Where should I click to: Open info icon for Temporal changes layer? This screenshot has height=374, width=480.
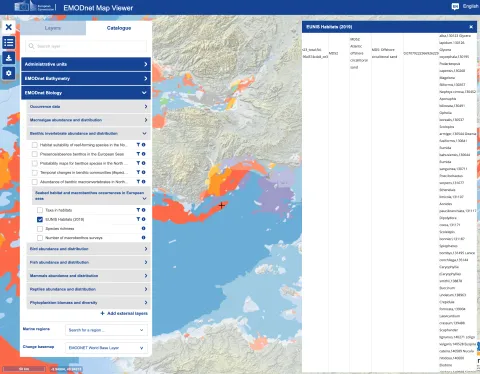pos(144,172)
